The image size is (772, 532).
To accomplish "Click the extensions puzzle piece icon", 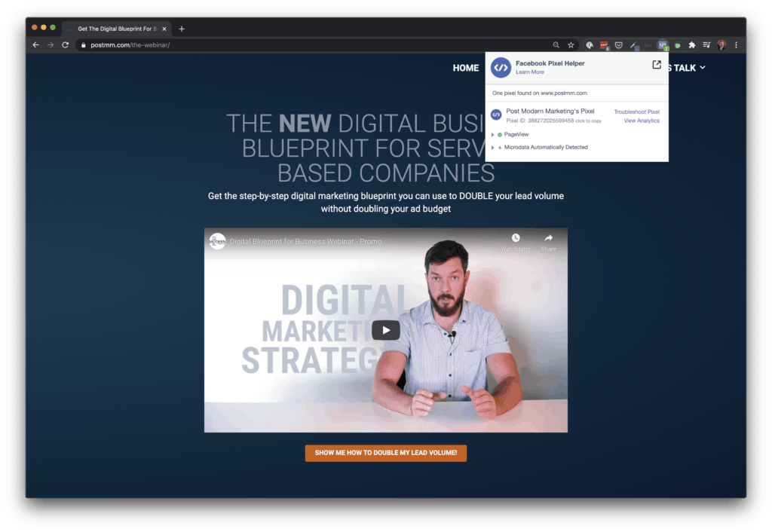I will pyautogui.click(x=691, y=45).
